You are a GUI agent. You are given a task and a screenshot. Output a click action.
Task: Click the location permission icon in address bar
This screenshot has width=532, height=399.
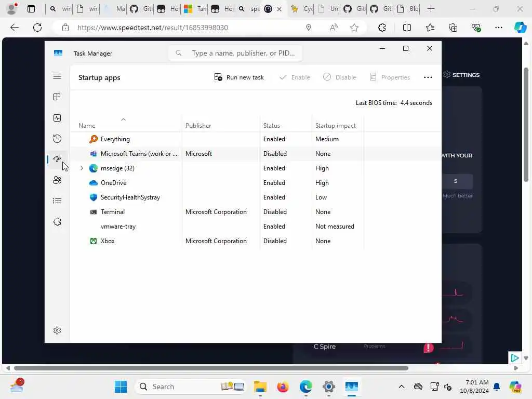(309, 28)
